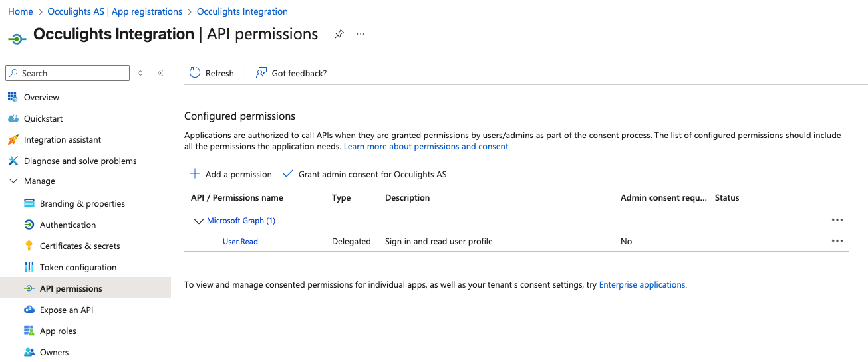
Task: Toggle the sidebar search sort arrows
Action: click(x=140, y=73)
